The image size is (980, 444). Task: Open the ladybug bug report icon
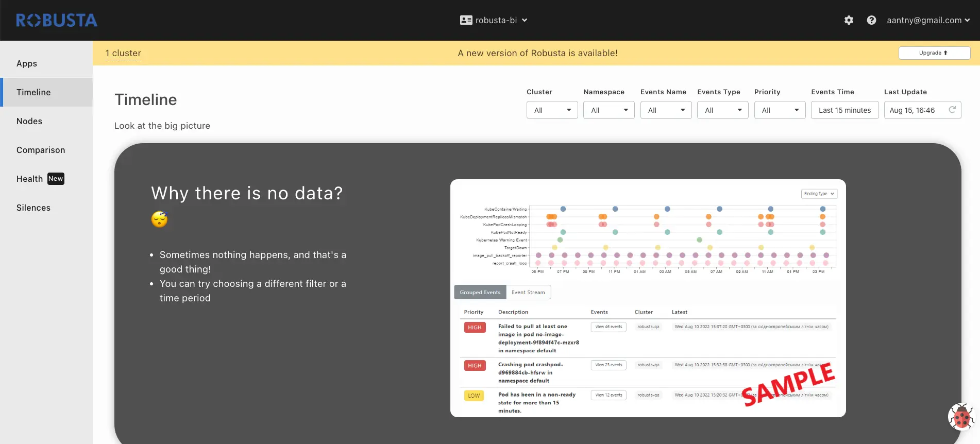coord(961,416)
